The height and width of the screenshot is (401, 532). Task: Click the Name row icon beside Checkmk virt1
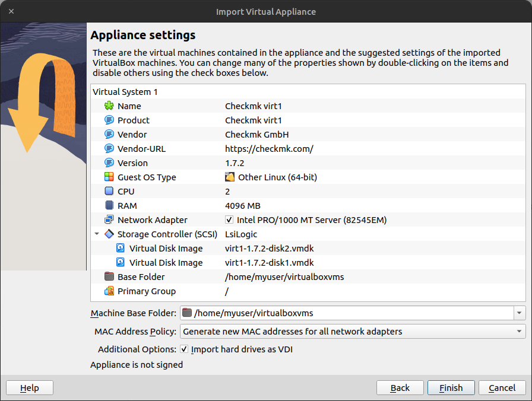(x=110, y=106)
